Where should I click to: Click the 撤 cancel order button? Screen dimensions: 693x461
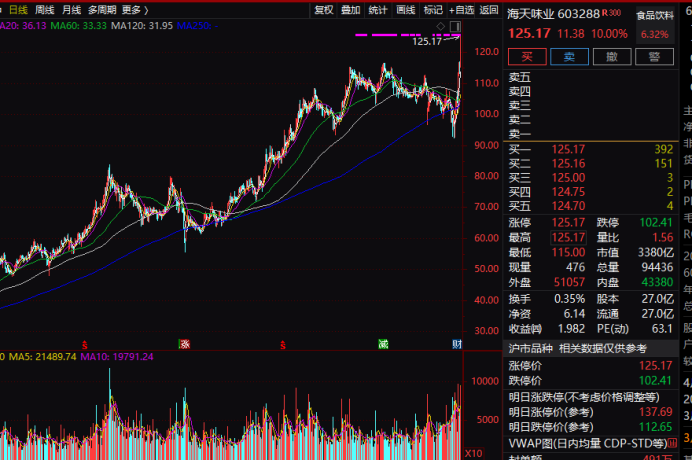[x=612, y=57]
